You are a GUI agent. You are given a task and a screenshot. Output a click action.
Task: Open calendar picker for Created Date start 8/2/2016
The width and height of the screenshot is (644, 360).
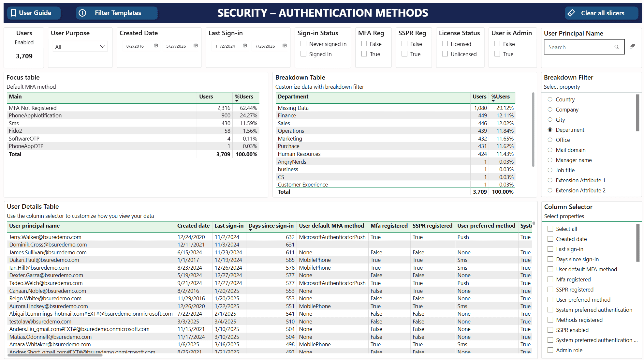(156, 46)
